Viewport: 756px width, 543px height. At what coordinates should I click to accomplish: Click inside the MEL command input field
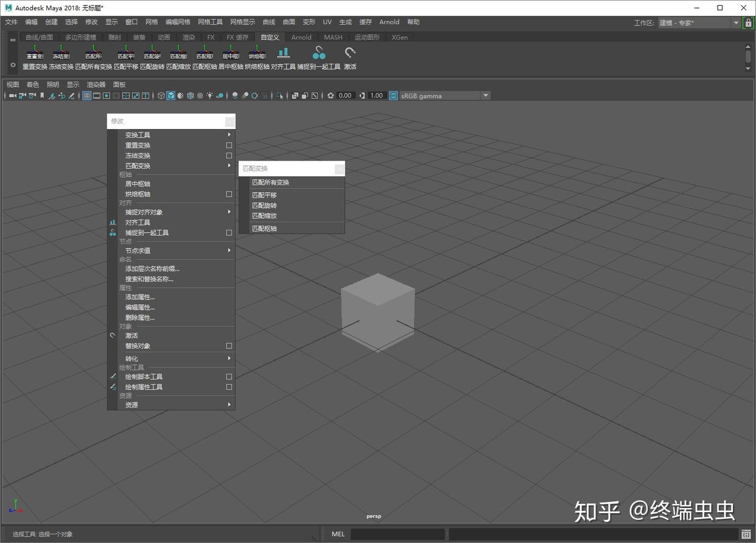tap(397, 534)
